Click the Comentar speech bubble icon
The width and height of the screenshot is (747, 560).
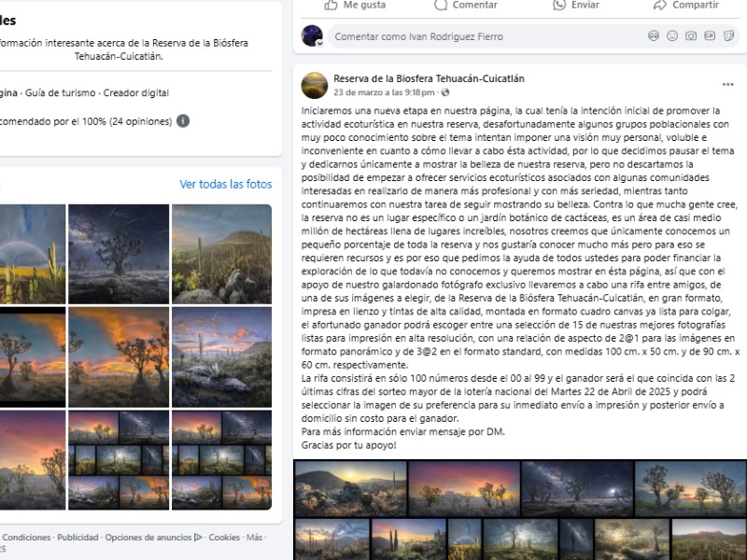click(x=441, y=5)
